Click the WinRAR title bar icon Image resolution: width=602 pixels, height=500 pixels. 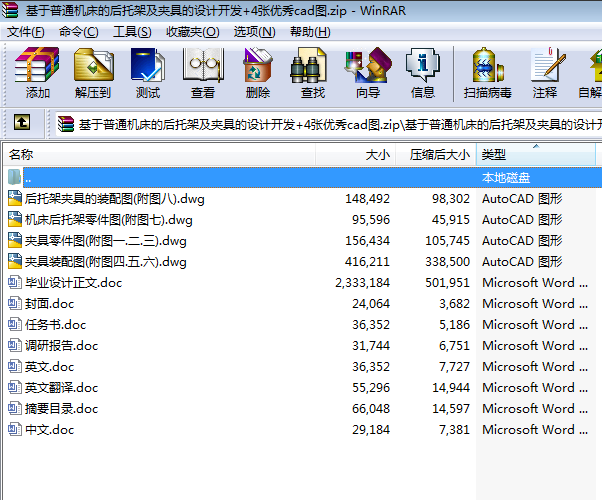tap(10, 10)
